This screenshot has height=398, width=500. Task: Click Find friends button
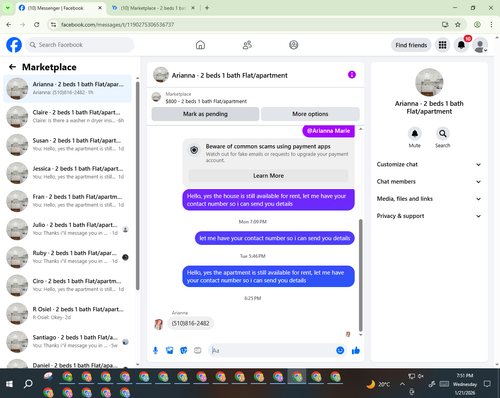coord(411,45)
